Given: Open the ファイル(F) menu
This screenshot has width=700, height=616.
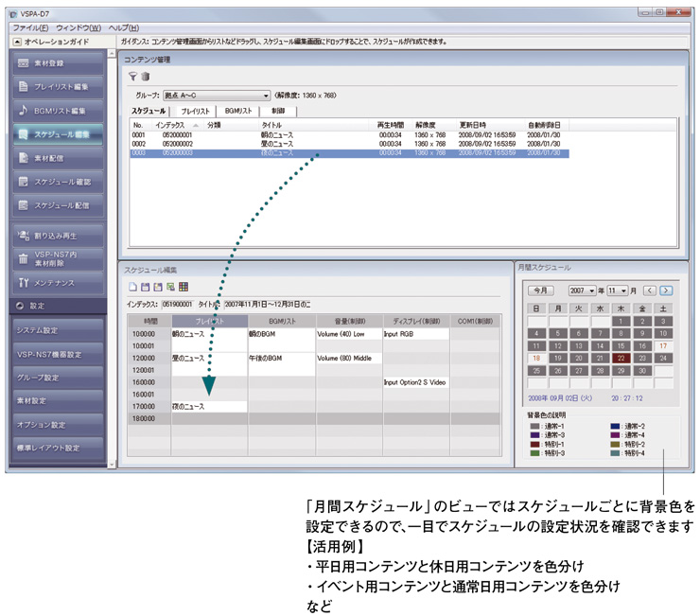Looking at the screenshot, I should coord(30,27).
